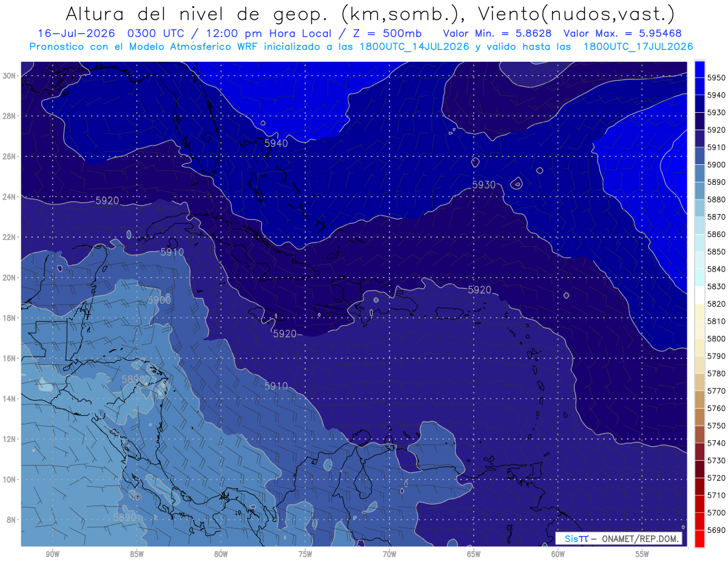This screenshot has height=562, width=728.
Task: Click the '20N' latitude axis label
Action: click(x=9, y=278)
